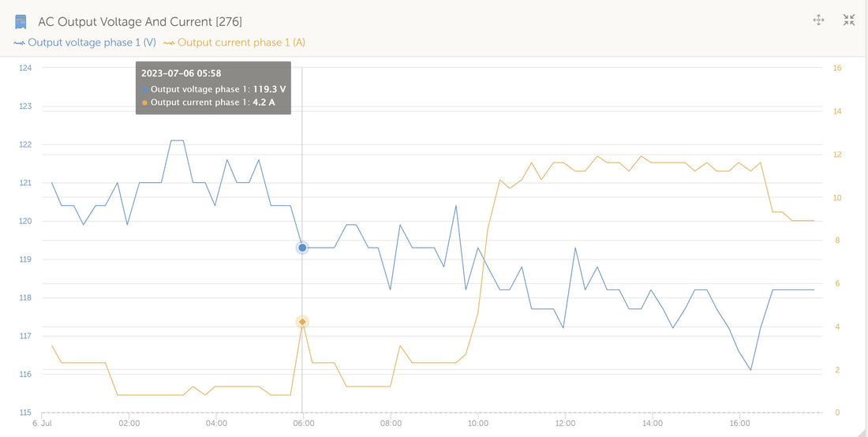868x437 pixels.
Task: Click the 12:00 time axis label
Action: click(x=566, y=423)
